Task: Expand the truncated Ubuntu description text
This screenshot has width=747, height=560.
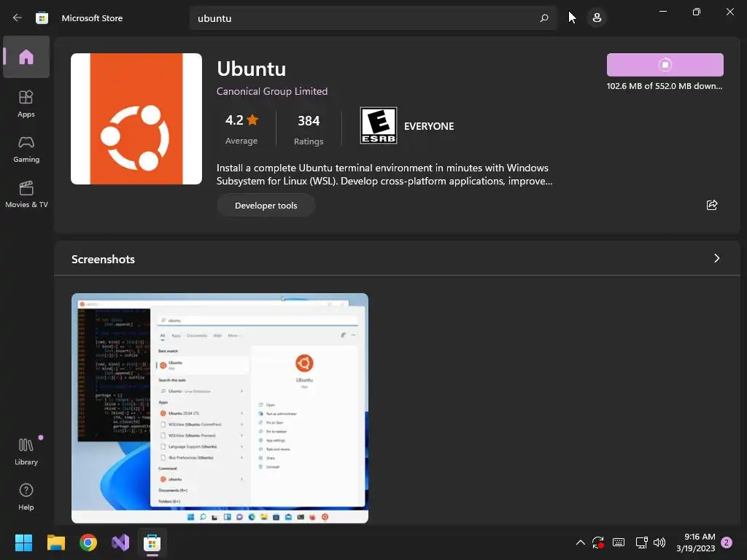Action: coord(384,174)
